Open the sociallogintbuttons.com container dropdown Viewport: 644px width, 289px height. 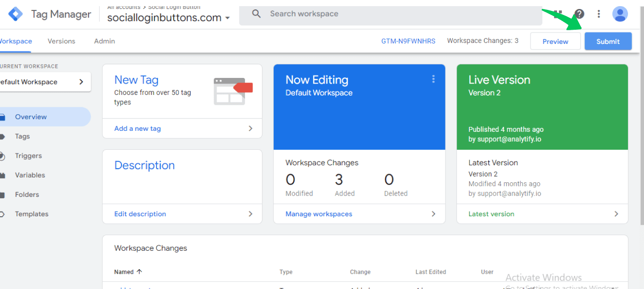[x=169, y=18]
